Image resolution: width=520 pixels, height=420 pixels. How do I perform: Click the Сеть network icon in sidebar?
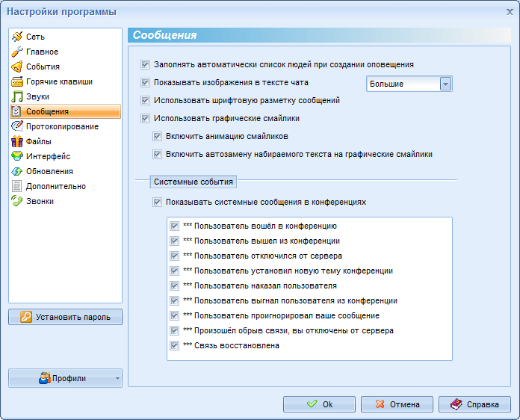(x=17, y=37)
